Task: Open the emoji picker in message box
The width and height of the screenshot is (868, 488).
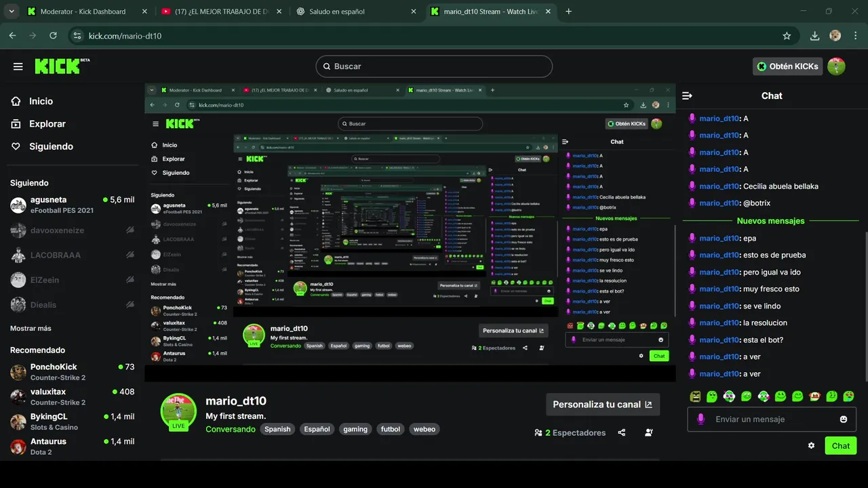Action: (x=844, y=420)
